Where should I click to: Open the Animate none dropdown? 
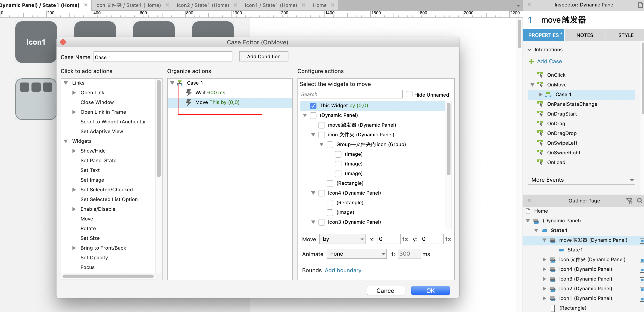pyautogui.click(x=356, y=254)
